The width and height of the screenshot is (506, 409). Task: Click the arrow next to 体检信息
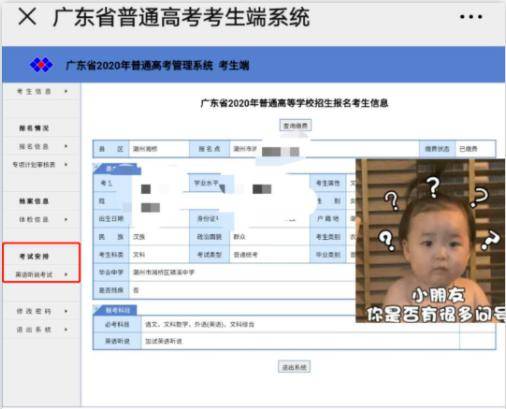(x=66, y=219)
